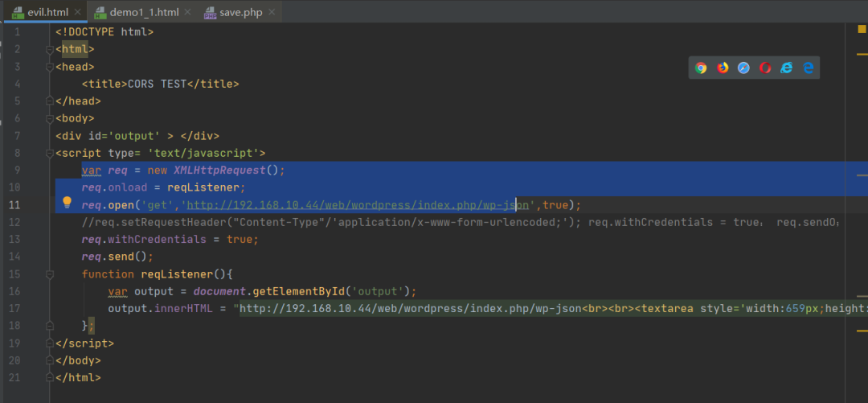The width and height of the screenshot is (868, 403).
Task: Close the evil.html tab
Action: (77, 12)
